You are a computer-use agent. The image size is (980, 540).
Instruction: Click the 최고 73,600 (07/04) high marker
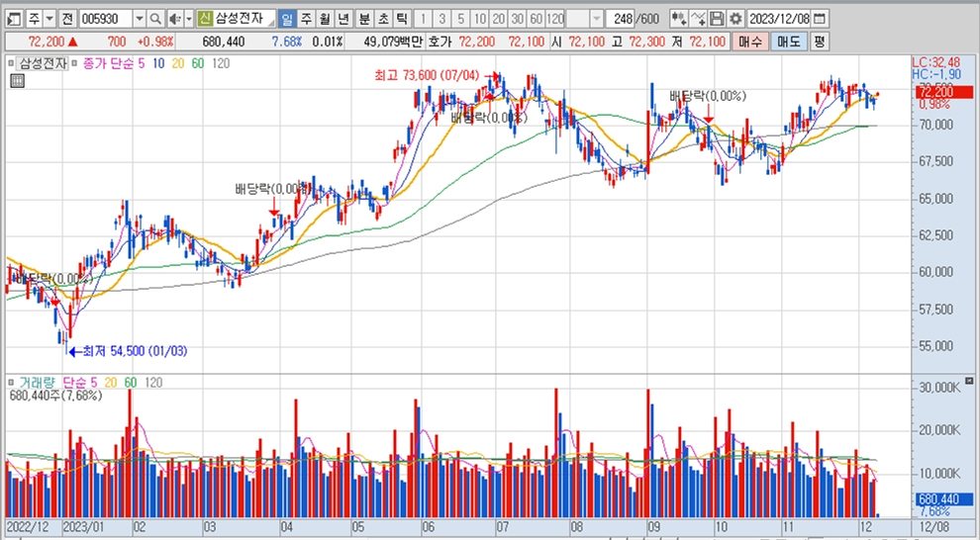(x=427, y=75)
